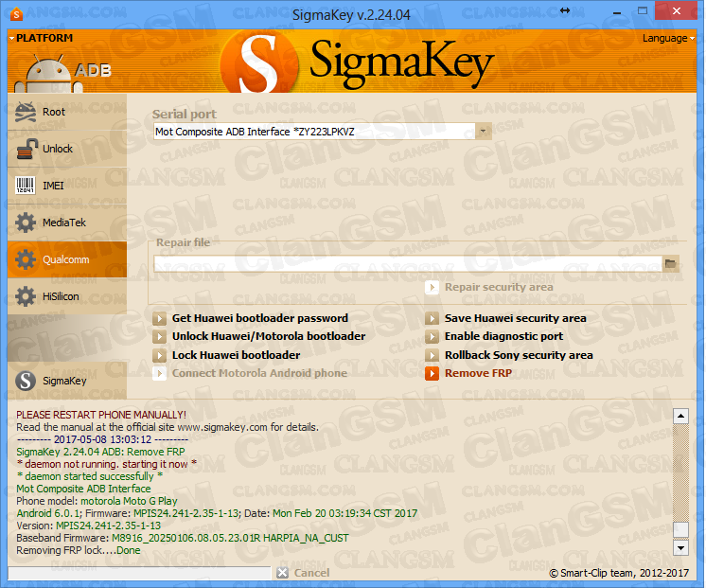706x588 pixels.
Task: Switch to the HiSilicon tab
Action: tap(67, 296)
